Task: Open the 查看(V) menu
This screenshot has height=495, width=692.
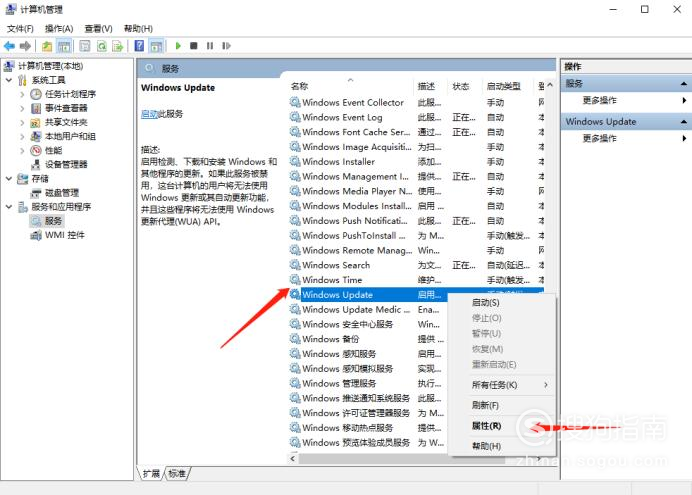Action: click(98, 29)
